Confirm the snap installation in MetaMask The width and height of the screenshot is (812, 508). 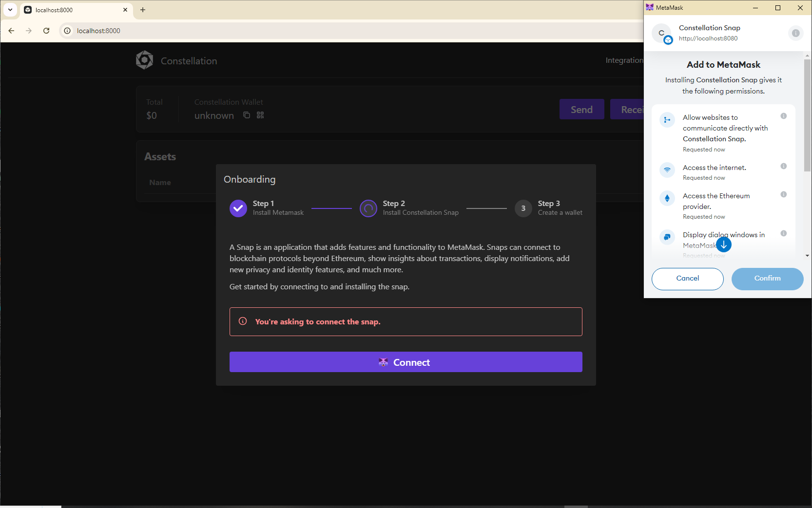767,279
